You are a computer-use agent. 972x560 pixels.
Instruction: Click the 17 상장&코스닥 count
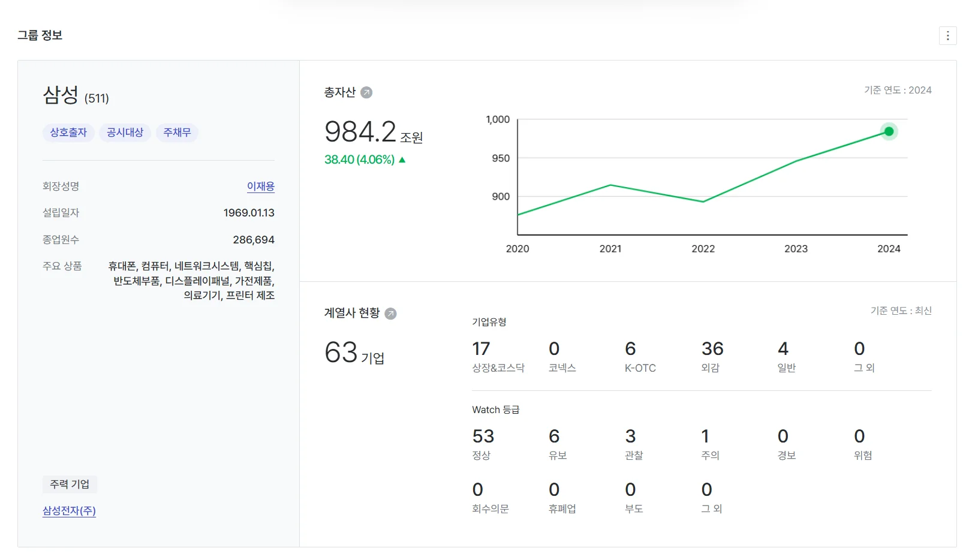pos(481,349)
